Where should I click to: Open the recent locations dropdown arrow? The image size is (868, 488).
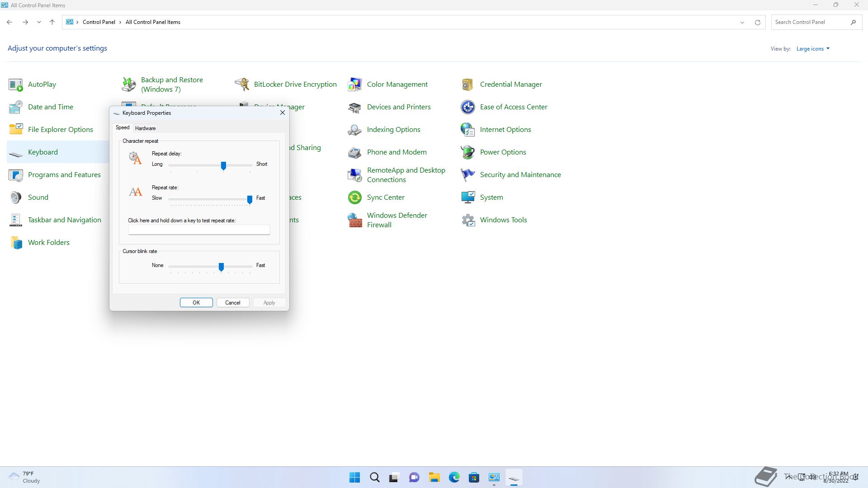point(39,22)
